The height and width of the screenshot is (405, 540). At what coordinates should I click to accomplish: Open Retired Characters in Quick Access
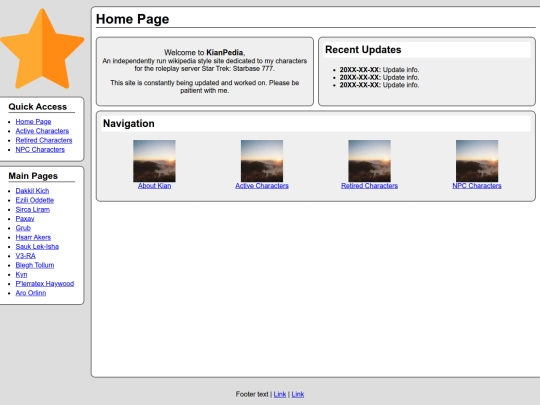tap(44, 140)
